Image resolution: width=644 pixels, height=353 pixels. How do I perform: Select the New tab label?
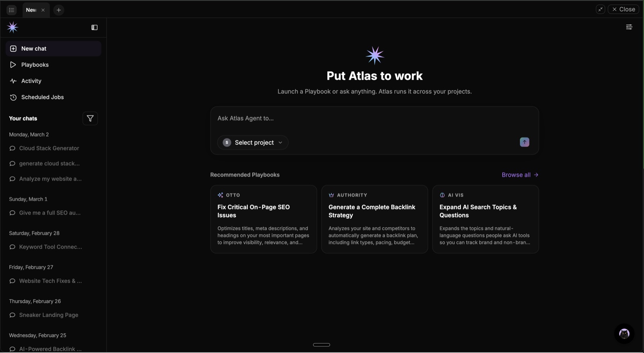pos(31,10)
